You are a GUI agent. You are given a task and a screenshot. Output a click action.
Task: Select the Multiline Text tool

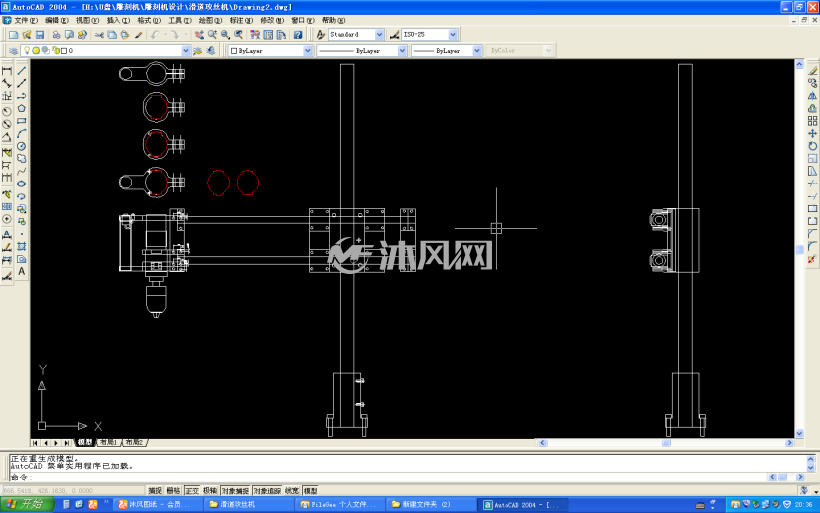click(21, 271)
